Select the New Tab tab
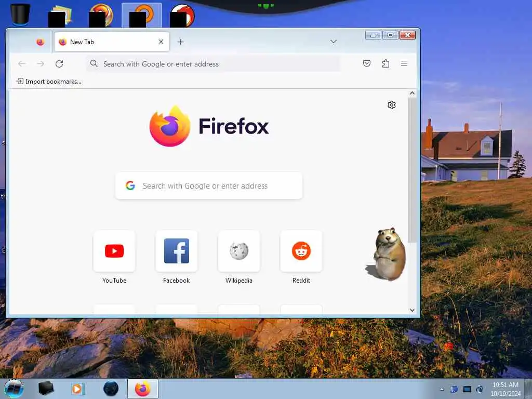 112,42
